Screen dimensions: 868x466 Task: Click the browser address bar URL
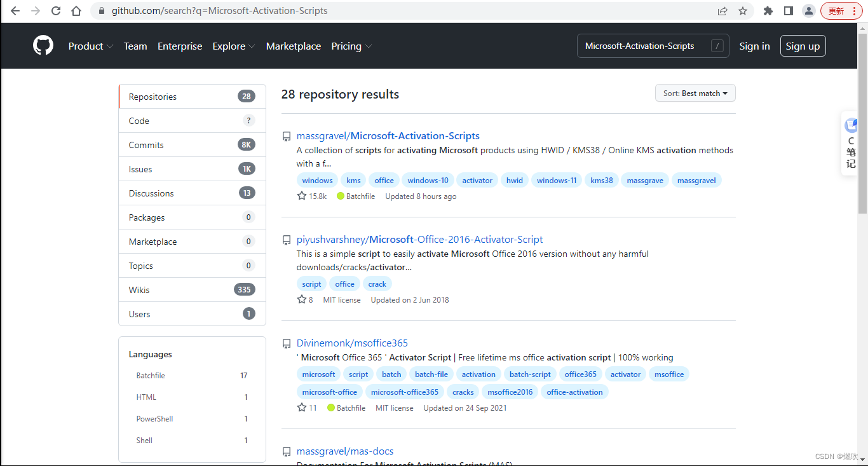(220, 11)
